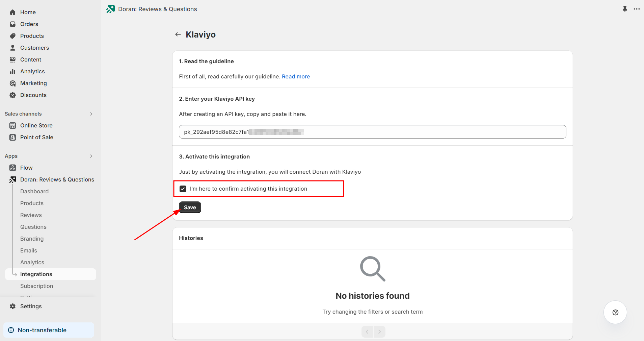Image resolution: width=644 pixels, height=341 pixels.
Task: Click the Non-transferable info icon
Action: tap(11, 330)
